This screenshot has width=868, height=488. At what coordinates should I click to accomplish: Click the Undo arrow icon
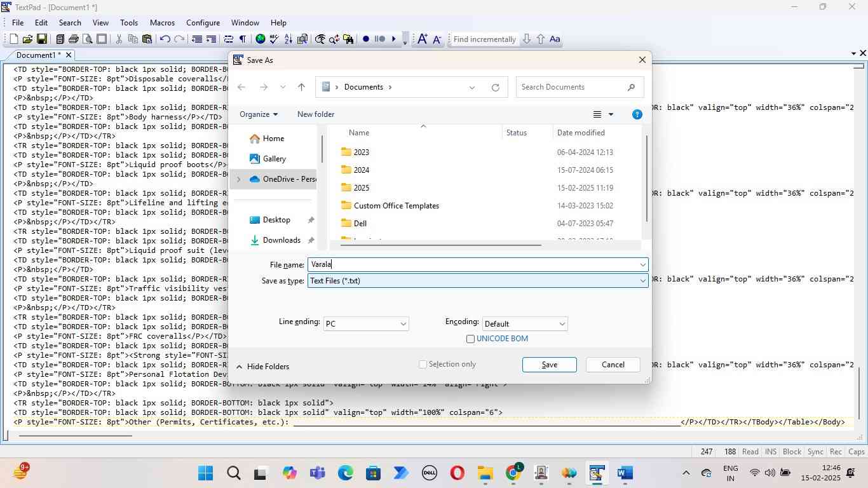pos(165,39)
